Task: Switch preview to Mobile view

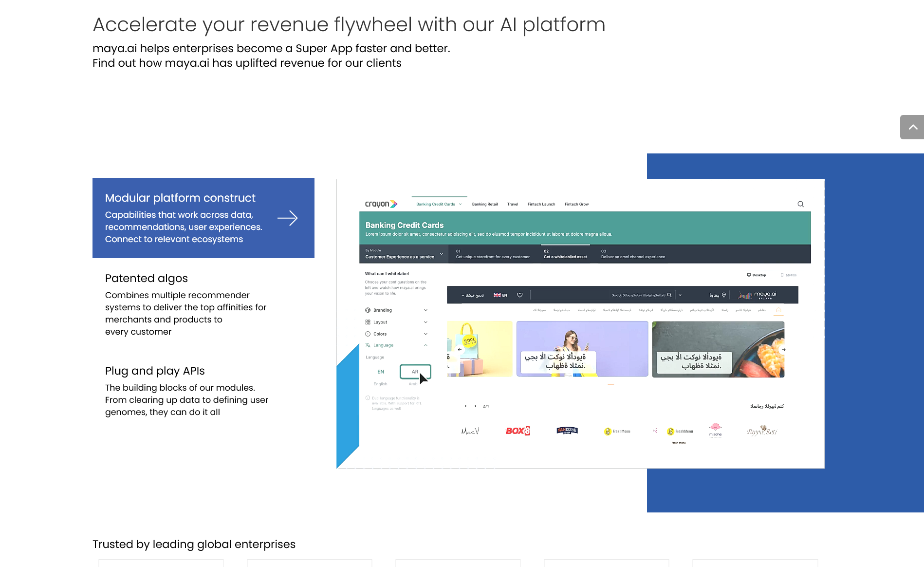Action: 789,275
